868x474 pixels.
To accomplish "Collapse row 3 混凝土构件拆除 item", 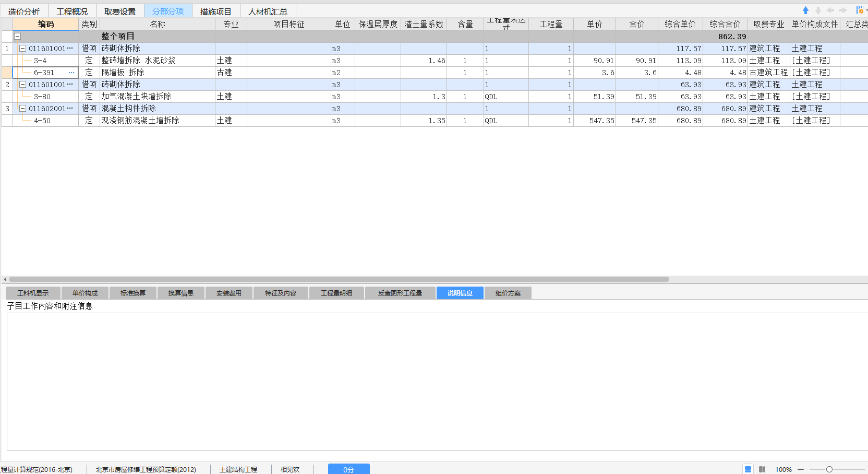I will point(22,109).
